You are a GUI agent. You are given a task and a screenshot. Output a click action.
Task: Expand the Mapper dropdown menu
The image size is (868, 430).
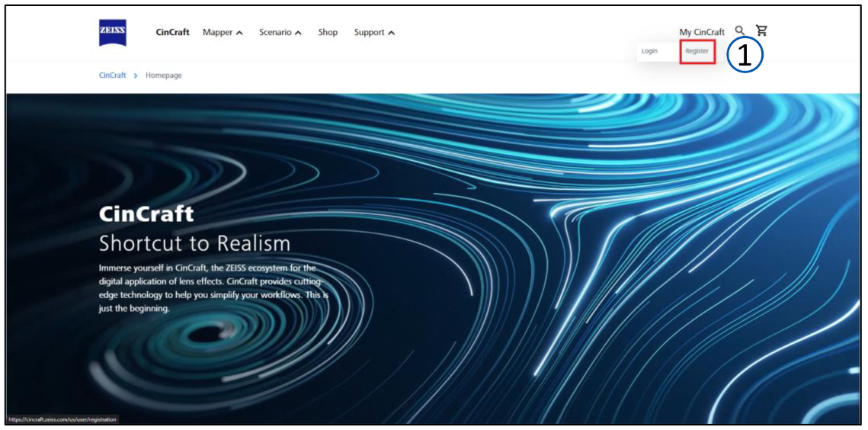click(x=223, y=33)
